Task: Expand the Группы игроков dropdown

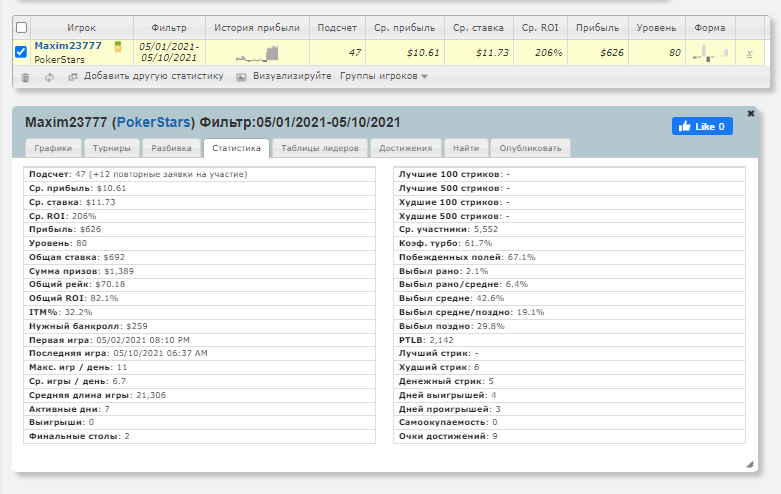Action: pos(384,76)
